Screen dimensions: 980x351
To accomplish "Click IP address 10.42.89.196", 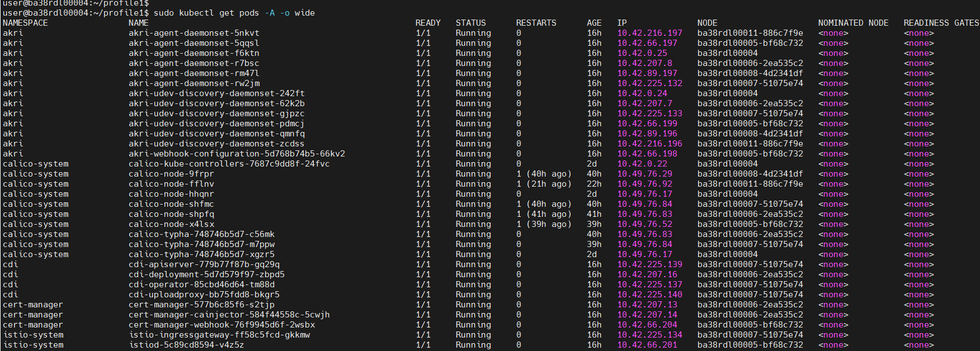I will point(647,134).
